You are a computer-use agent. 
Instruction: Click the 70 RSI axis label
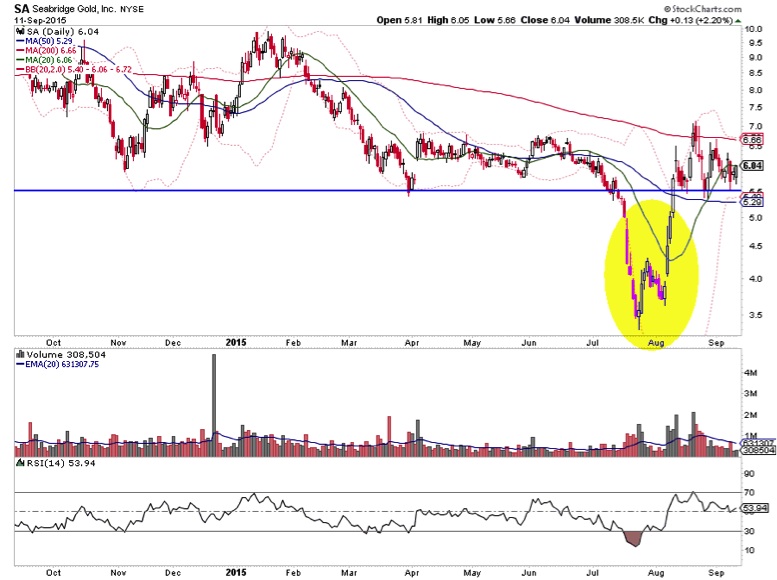749,493
